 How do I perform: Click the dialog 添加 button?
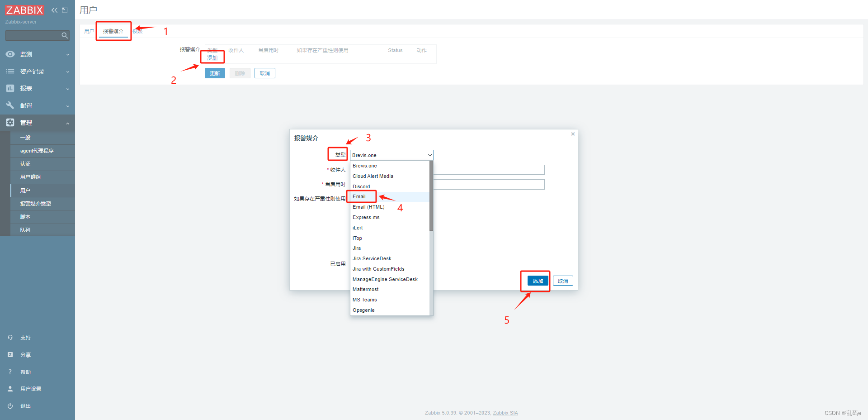click(538, 281)
